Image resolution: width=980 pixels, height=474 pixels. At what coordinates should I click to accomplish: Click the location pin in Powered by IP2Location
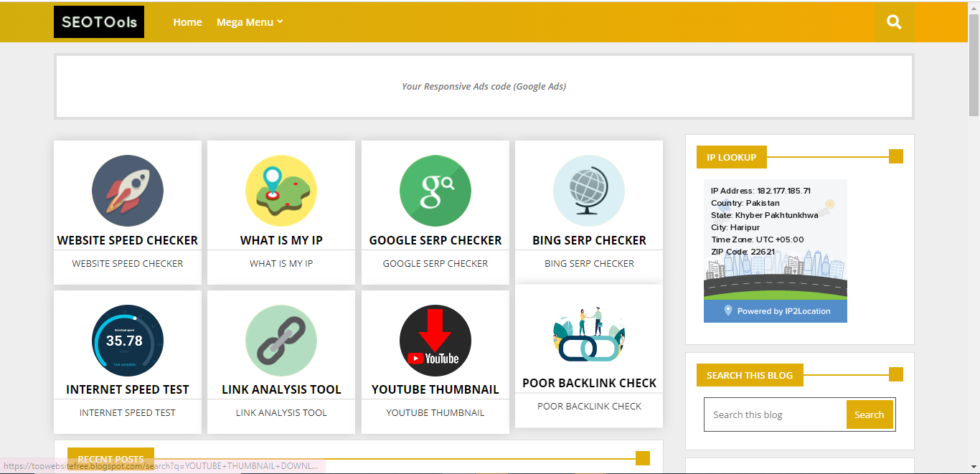728,311
